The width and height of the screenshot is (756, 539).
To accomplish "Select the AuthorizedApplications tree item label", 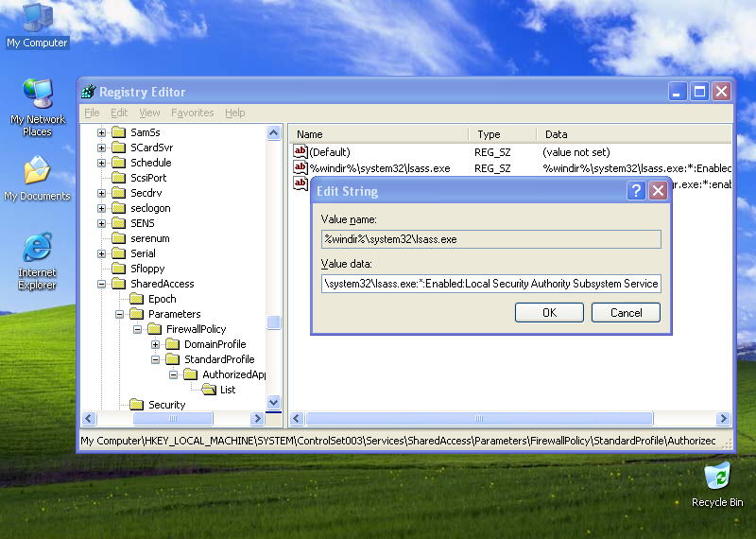I will [x=233, y=374].
